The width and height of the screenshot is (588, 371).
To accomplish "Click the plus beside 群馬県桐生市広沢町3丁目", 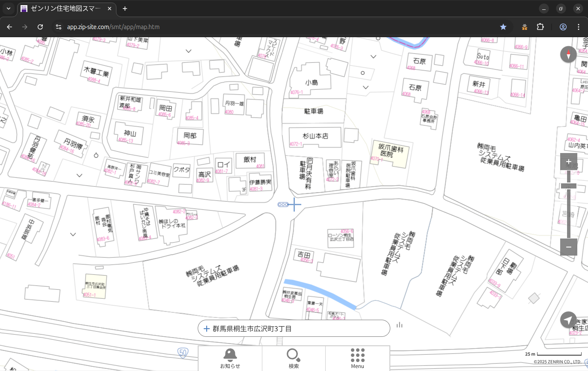I will (206, 329).
